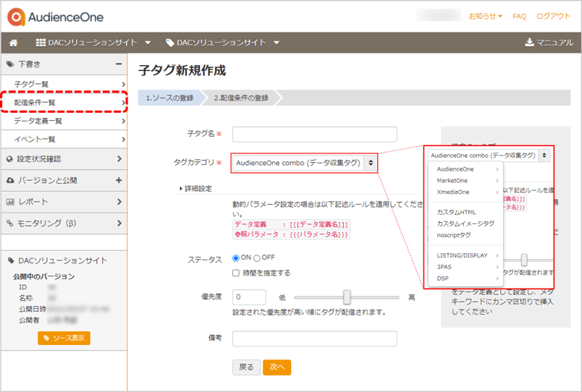
Task: Click the grid icon beside first DACソリューションサイト
Action: pyautogui.click(x=41, y=42)
